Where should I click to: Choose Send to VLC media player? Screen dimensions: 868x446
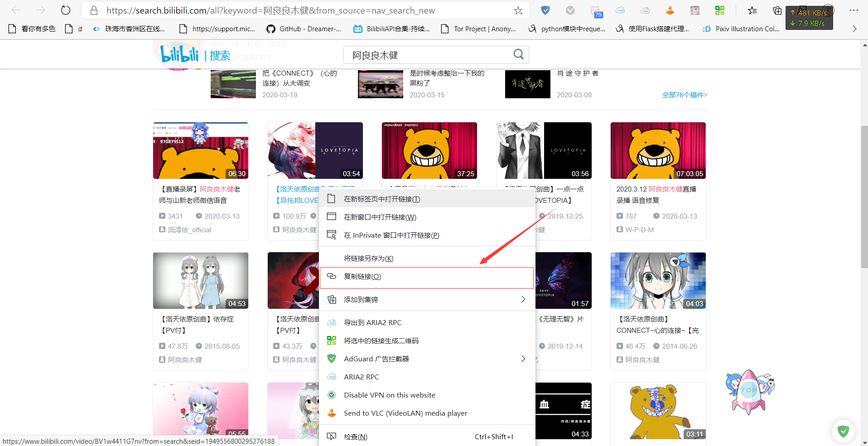pos(427,413)
